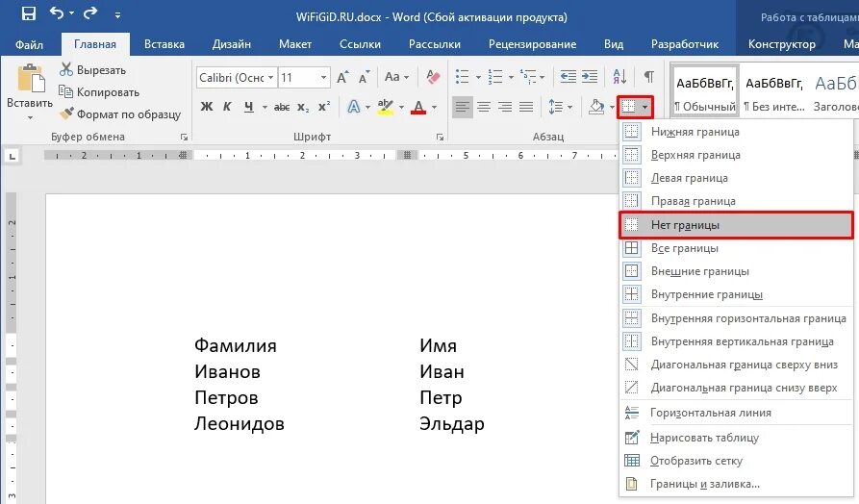Screen dimensions: 859x504
Task: Open the Borders dropdown arrow in ribbon
Action: [645, 107]
